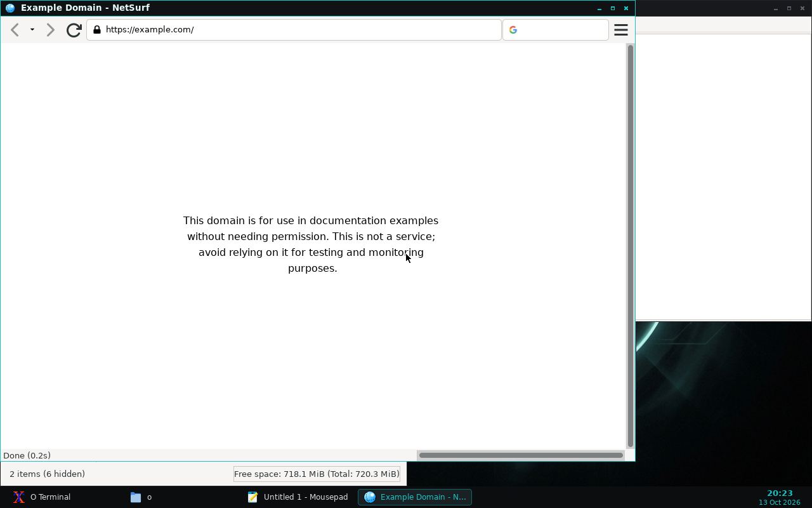Maximize the background window on the right
Screen dimensions: 812x508
point(789,8)
